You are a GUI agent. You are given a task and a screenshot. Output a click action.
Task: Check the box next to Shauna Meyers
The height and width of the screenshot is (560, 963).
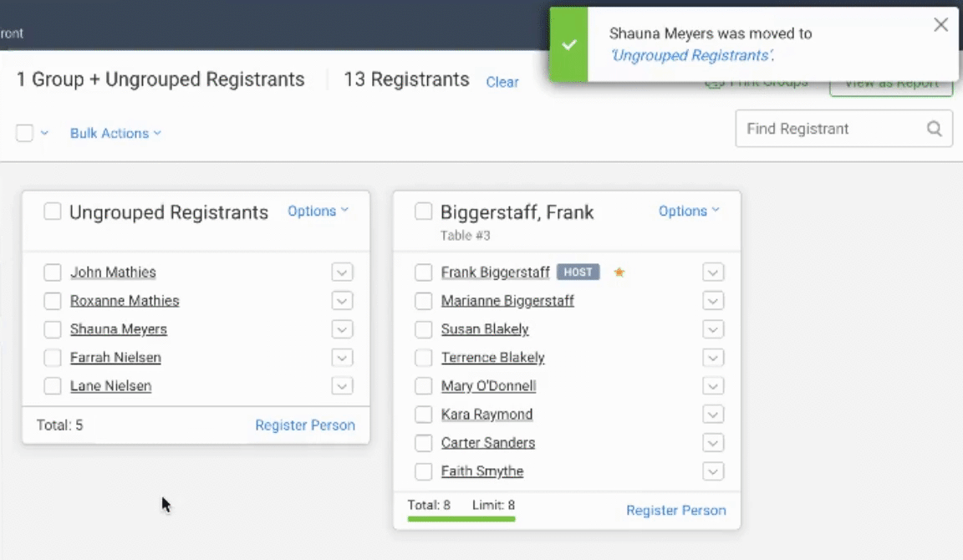(x=53, y=329)
